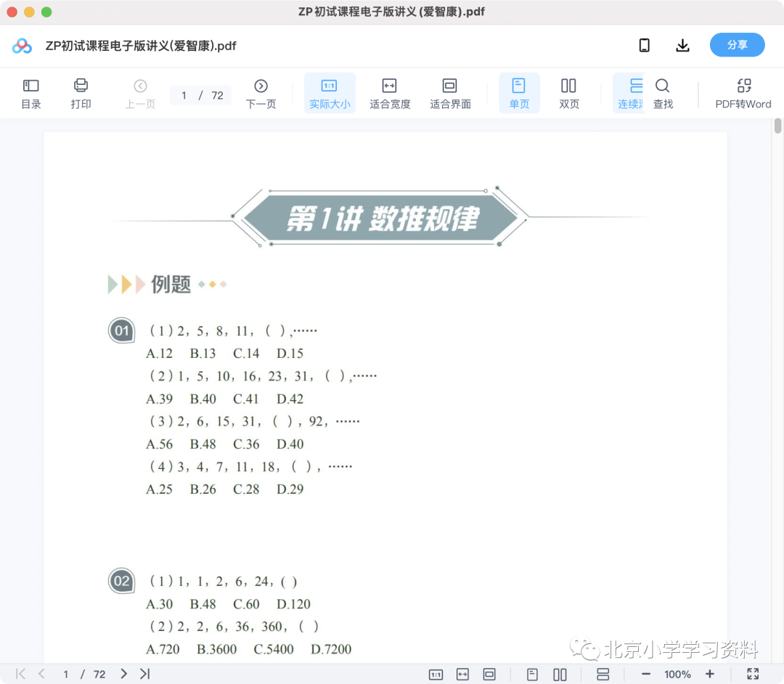The image size is (784, 684).
Task: Click continuous scroll icon in bottom bar
Action: [603, 675]
